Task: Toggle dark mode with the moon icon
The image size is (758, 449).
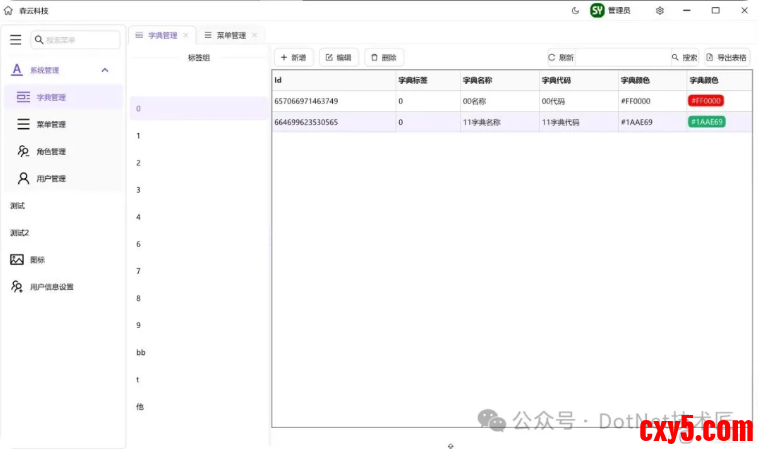Action: 575,10
